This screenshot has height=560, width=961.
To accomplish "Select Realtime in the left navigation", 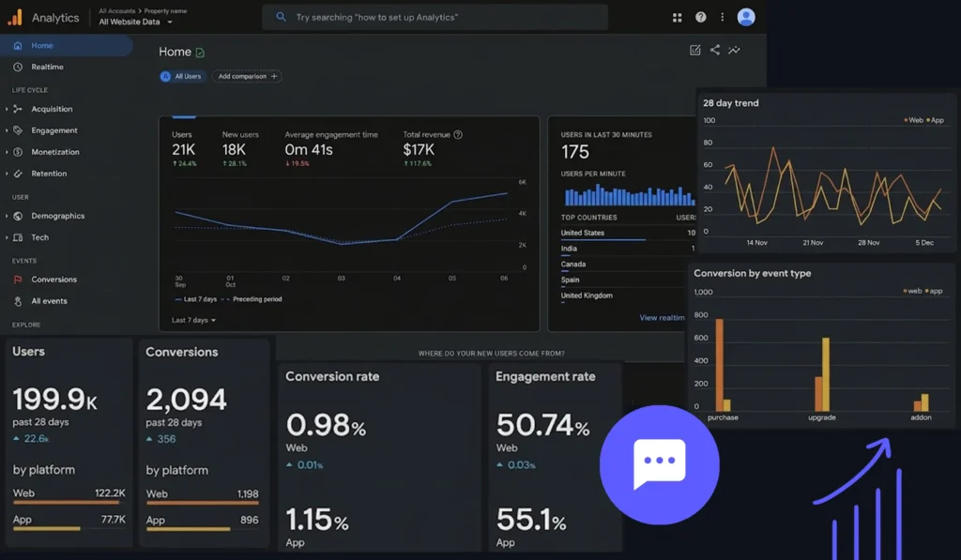I will point(47,68).
